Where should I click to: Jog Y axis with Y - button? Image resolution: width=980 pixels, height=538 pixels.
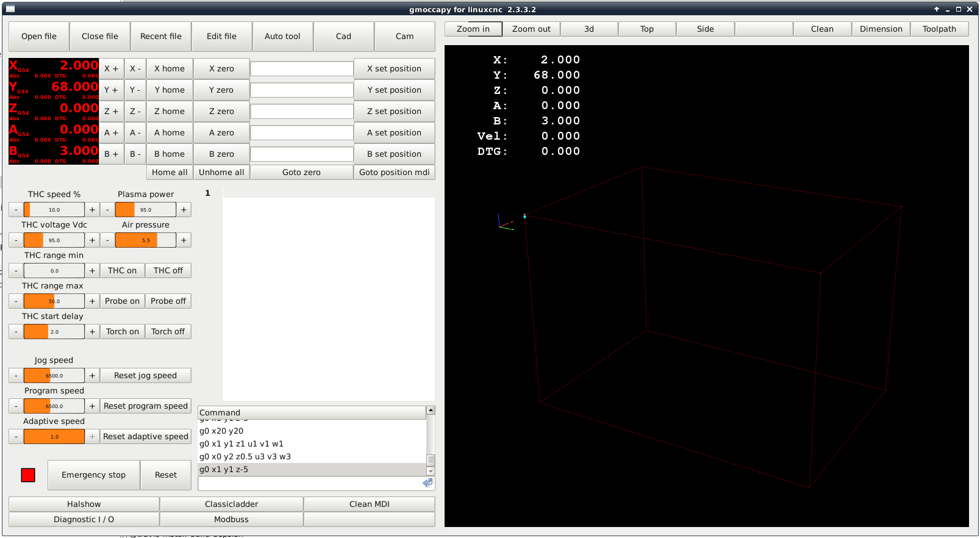click(135, 90)
